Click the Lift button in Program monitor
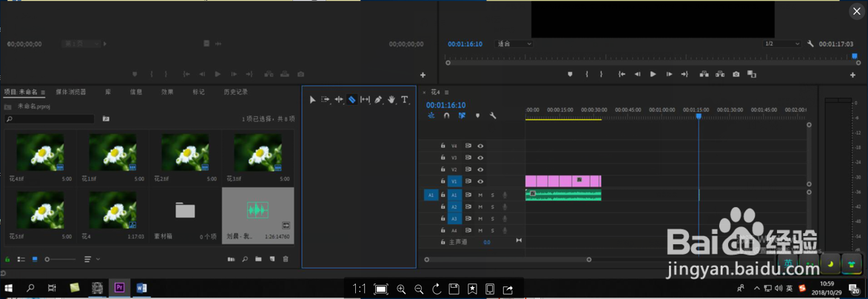 704,74
